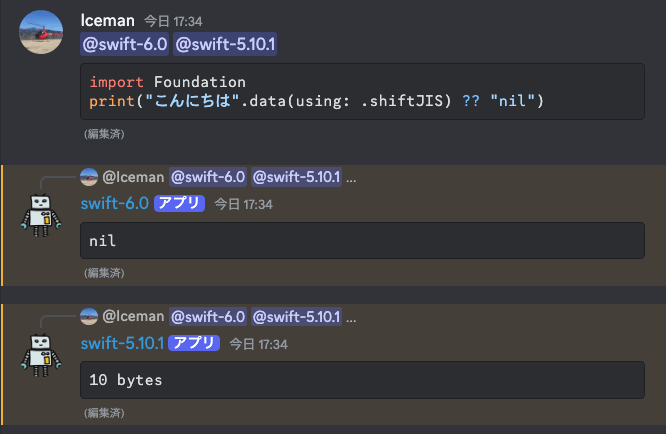The height and width of the screenshot is (434, 666).
Task: Open swift-6.0 bot username
Action: tap(115, 203)
